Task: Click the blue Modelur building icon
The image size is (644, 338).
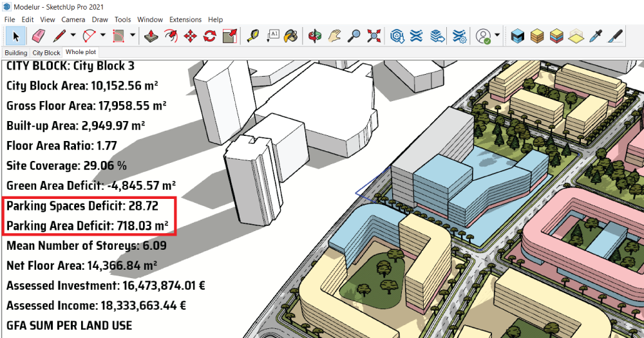Action: point(518,36)
